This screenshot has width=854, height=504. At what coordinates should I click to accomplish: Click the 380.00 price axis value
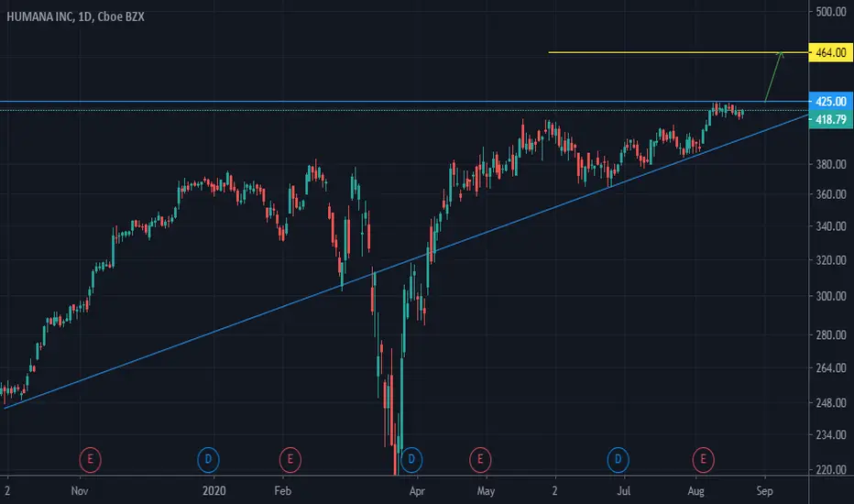830,164
